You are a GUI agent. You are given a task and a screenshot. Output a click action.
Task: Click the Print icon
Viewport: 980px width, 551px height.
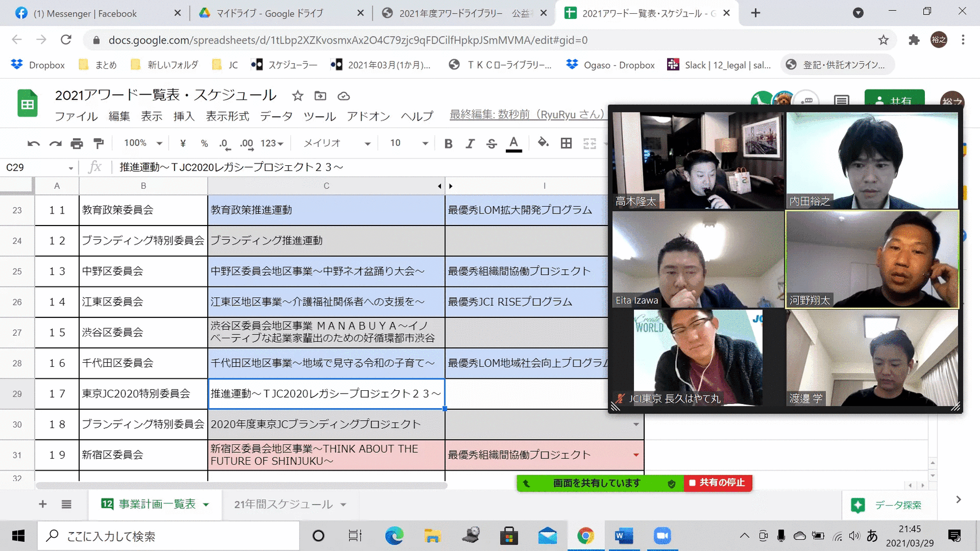(x=76, y=143)
